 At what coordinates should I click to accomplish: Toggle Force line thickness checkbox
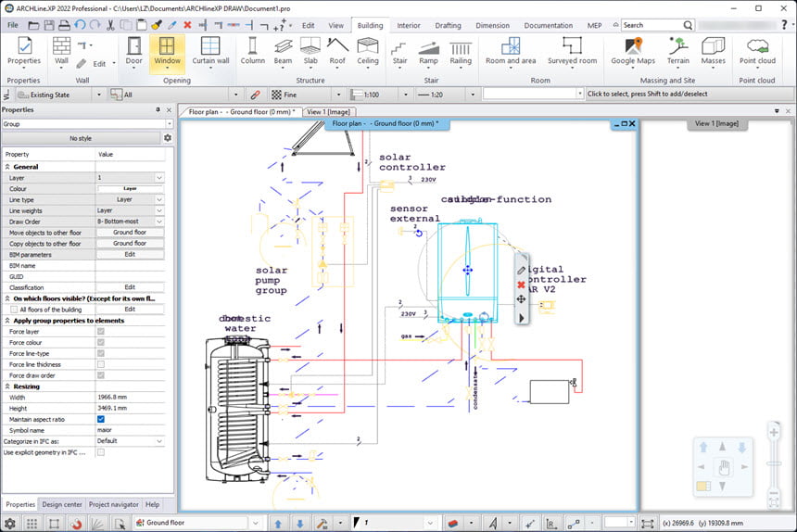point(101,364)
